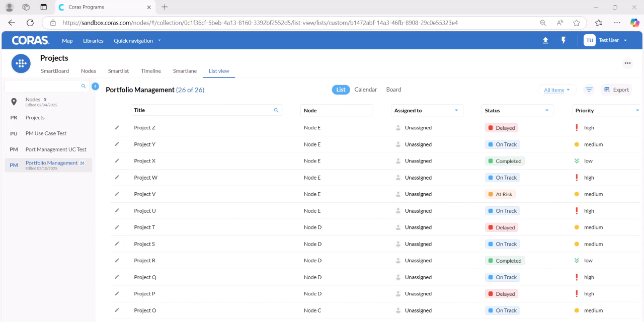Switch to the Board view
The width and height of the screenshot is (644, 322).
tap(393, 90)
